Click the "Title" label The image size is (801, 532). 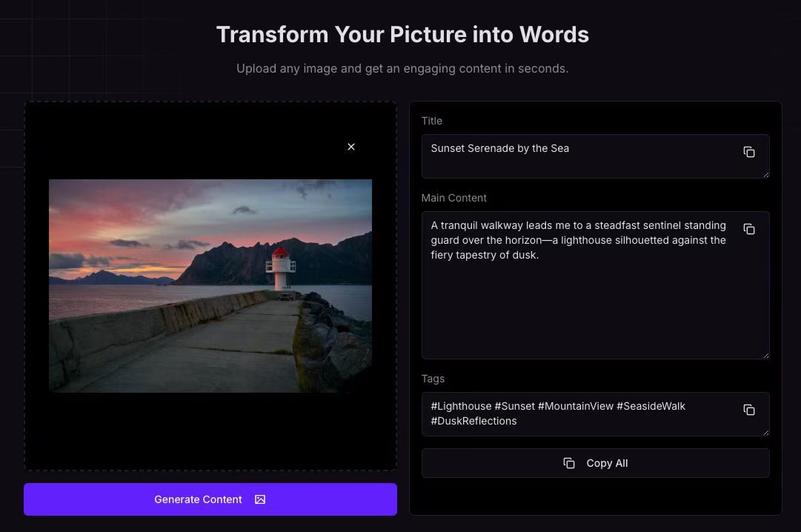(x=432, y=121)
